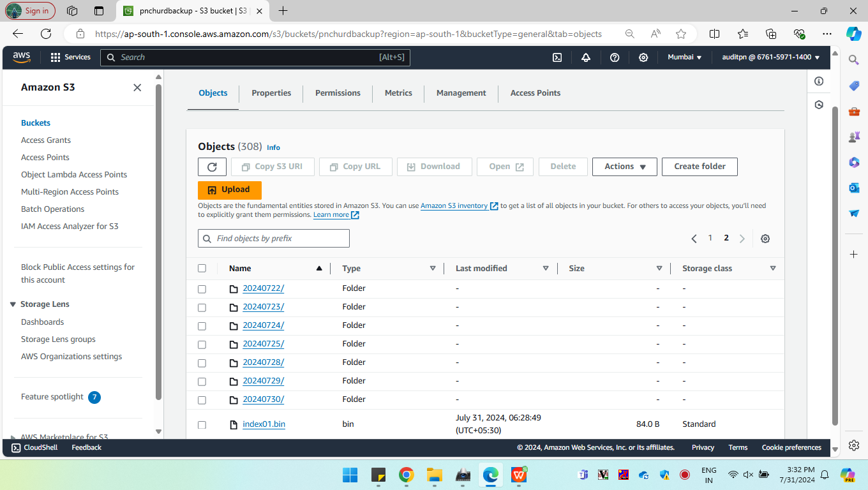
Task: Open Windows Start menu
Action: (x=350, y=475)
